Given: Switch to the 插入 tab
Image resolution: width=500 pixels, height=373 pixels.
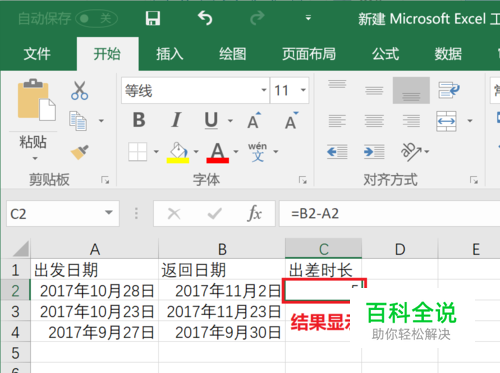Looking at the screenshot, I should coord(170,54).
